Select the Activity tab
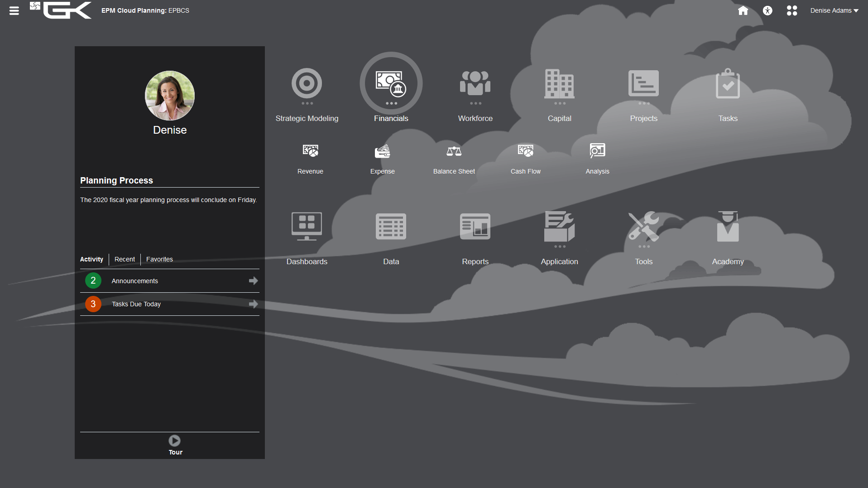This screenshot has width=868, height=488. 91,259
